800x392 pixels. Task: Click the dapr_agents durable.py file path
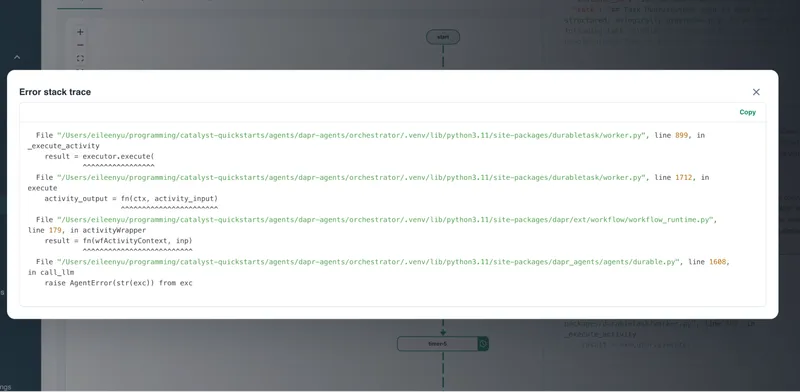coord(369,262)
